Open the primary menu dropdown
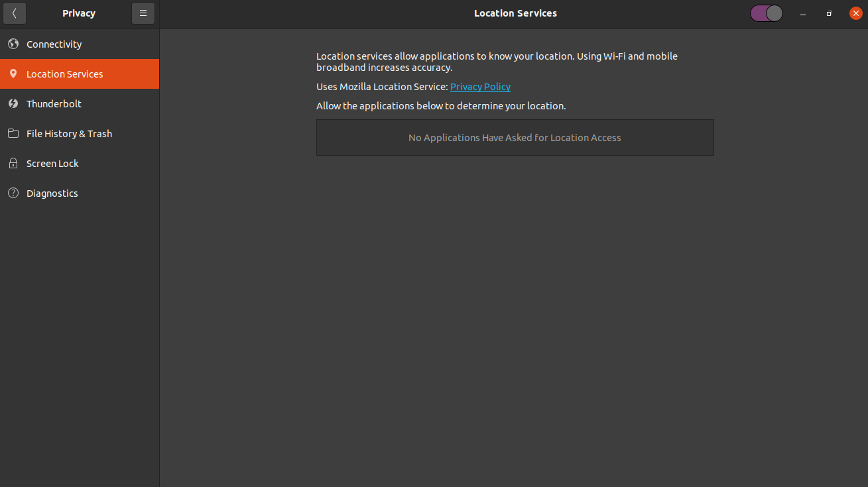The height and width of the screenshot is (487, 868). (x=143, y=13)
